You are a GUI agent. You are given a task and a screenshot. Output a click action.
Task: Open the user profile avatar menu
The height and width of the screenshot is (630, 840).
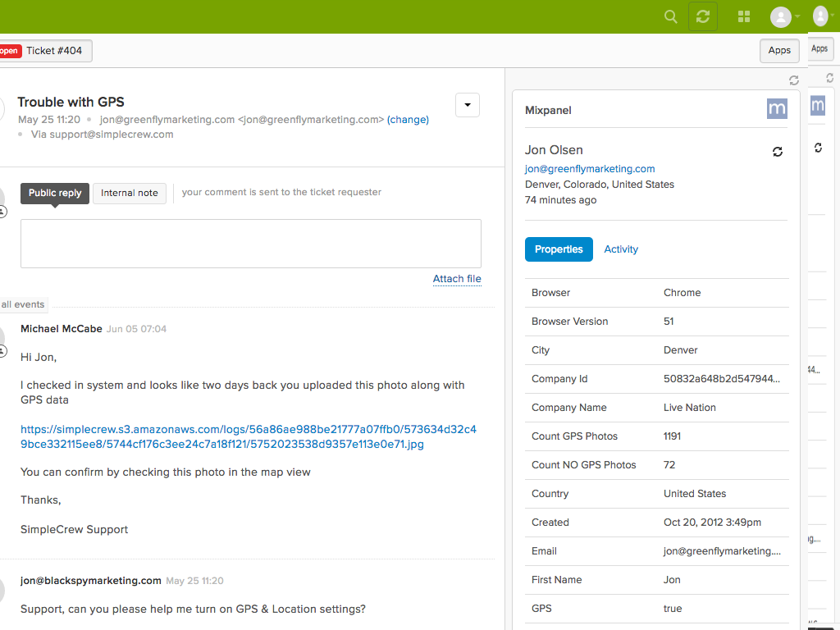pyautogui.click(x=784, y=16)
